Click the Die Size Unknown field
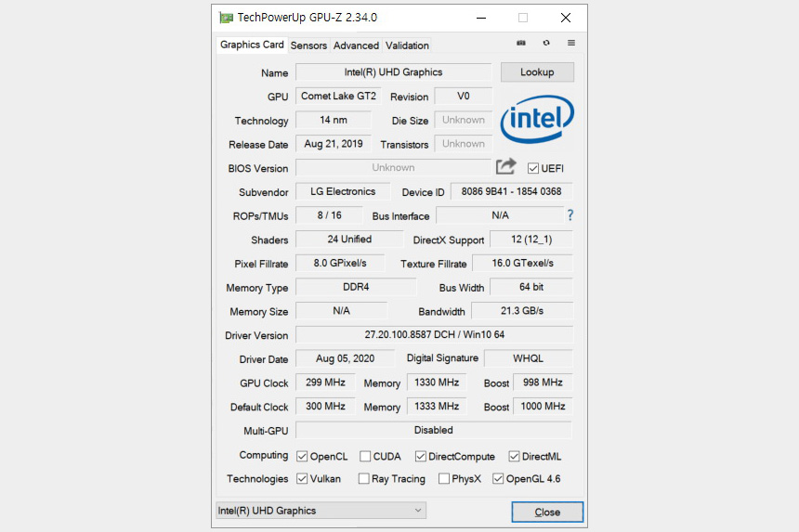The height and width of the screenshot is (532, 799). click(x=464, y=120)
